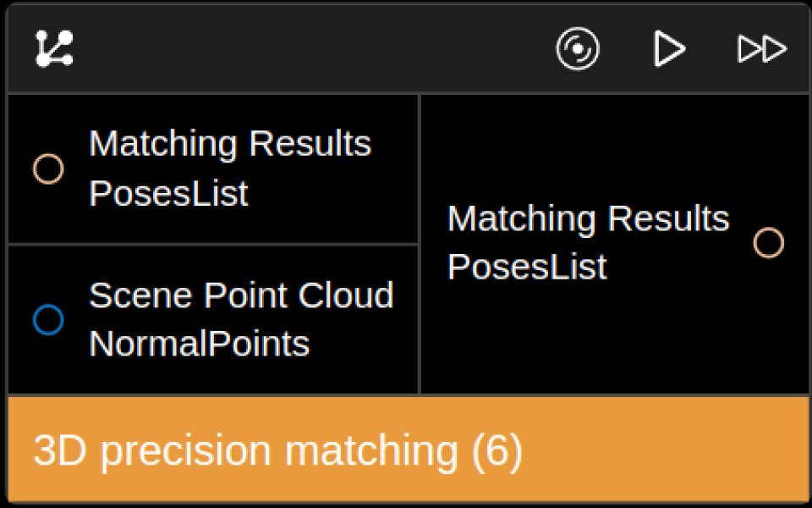Click the blue Scene Point Cloud input port
Screen dimensions: 812x508
coord(48,320)
